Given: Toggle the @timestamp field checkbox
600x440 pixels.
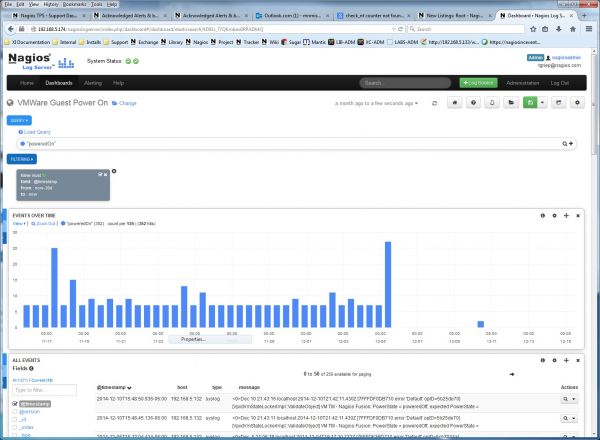Looking at the screenshot, I should 14,402.
